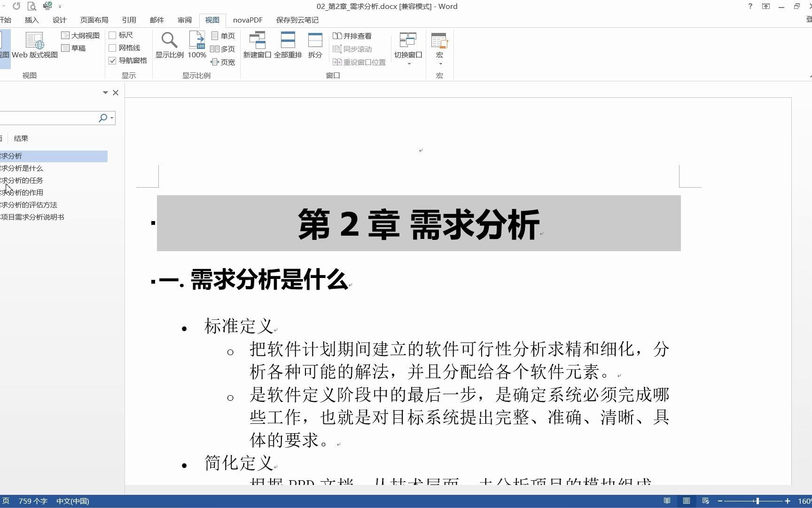Viewport: 812px width, 508px height.
Task: Open Save to Cloud Notes tab (保存到云笔记)
Action: point(297,20)
